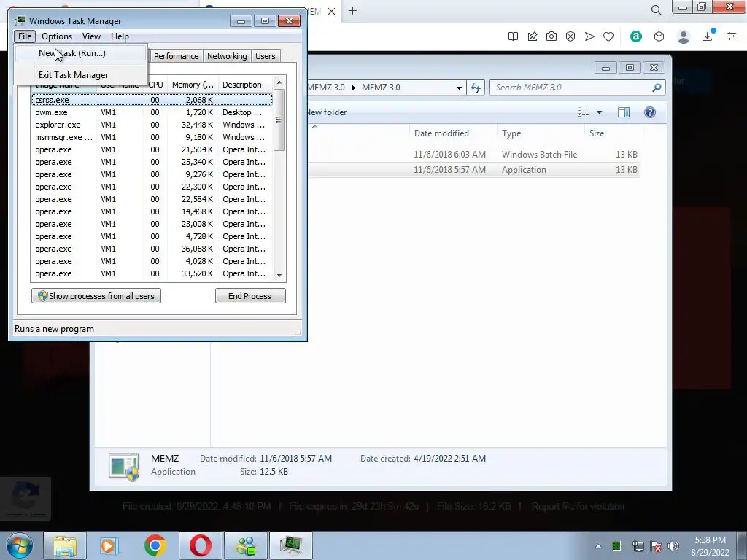
Task: Click the taskbar volume speaker icon
Action: pyautogui.click(x=673, y=546)
